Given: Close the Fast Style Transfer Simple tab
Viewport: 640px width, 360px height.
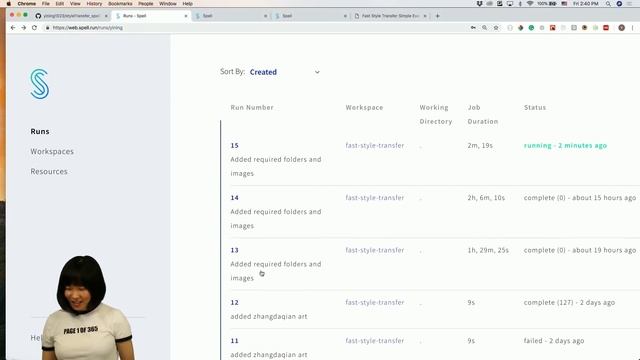Looking at the screenshot, I should pos(425,16).
